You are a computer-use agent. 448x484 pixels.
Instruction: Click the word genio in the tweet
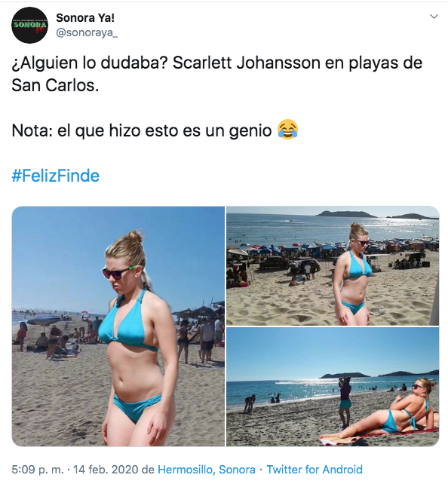point(250,131)
